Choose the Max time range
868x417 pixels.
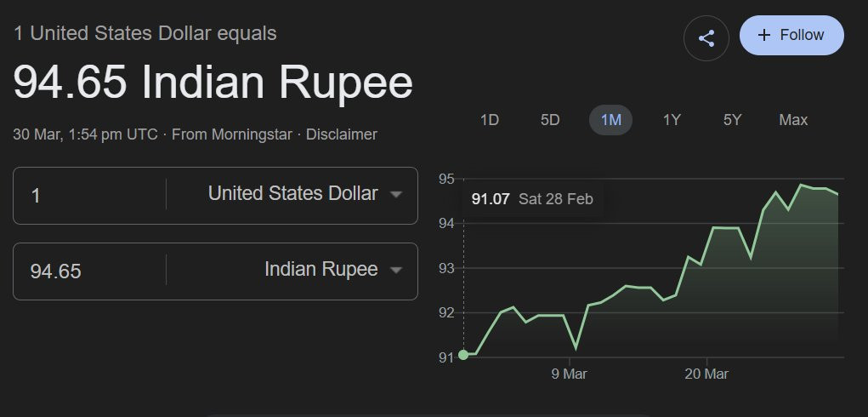coord(793,120)
